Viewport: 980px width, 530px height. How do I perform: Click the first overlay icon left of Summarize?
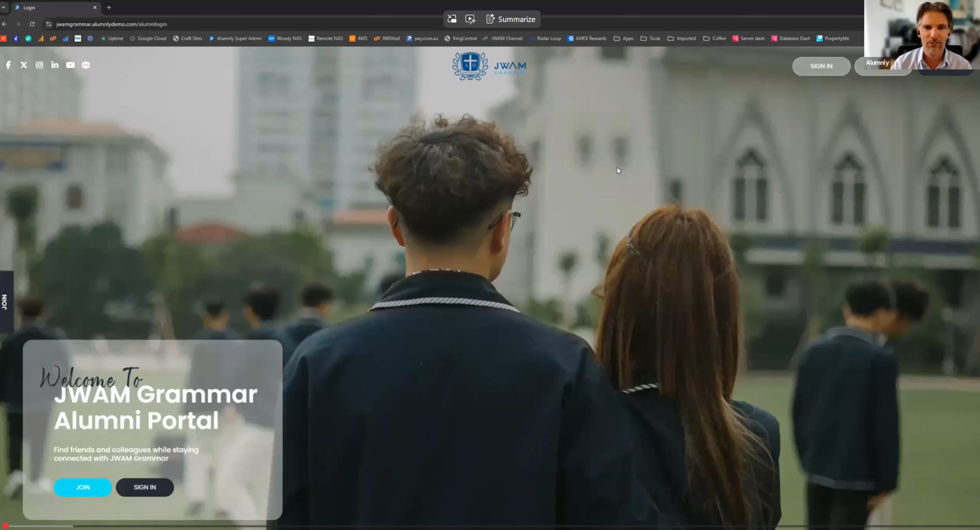click(x=452, y=19)
